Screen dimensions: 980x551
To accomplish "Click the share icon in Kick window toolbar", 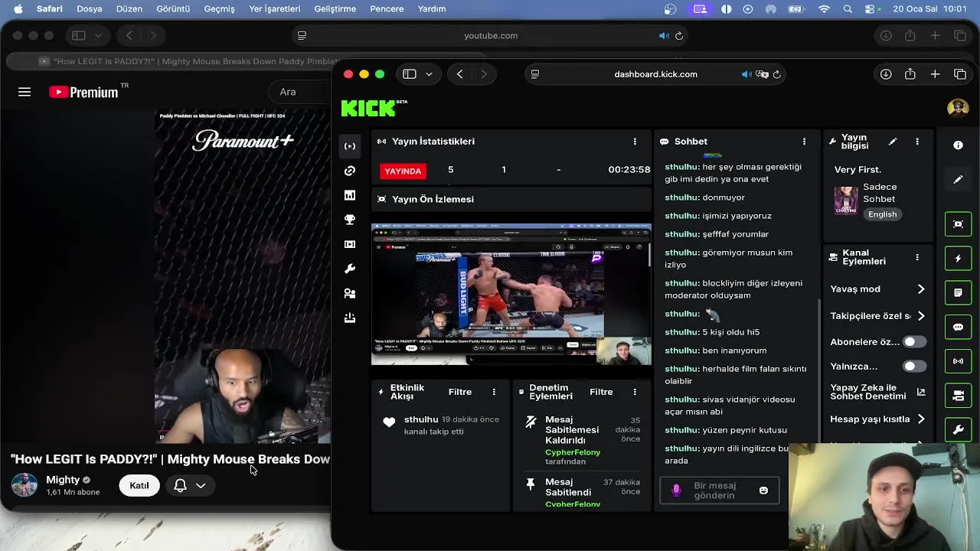I will tap(910, 74).
